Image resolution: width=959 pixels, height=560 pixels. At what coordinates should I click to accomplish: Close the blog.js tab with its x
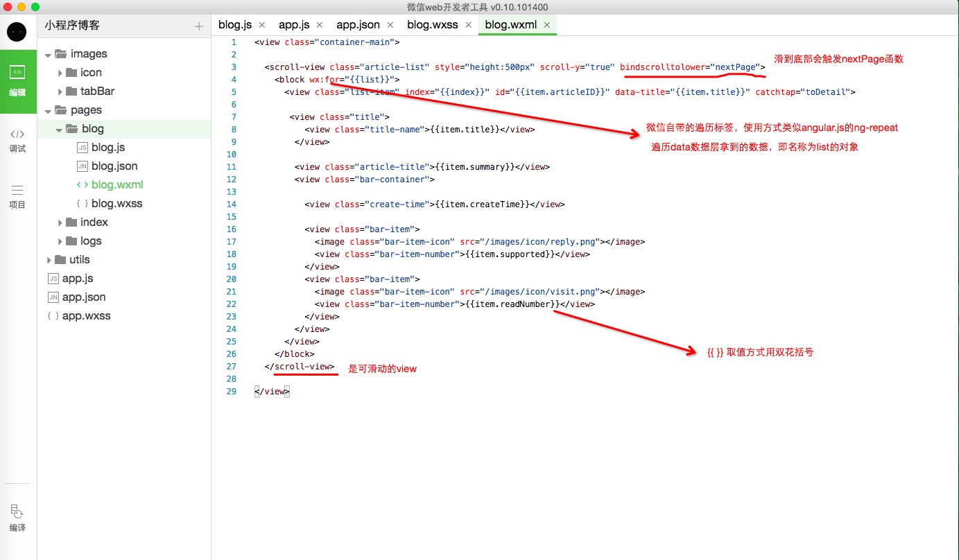pos(262,25)
